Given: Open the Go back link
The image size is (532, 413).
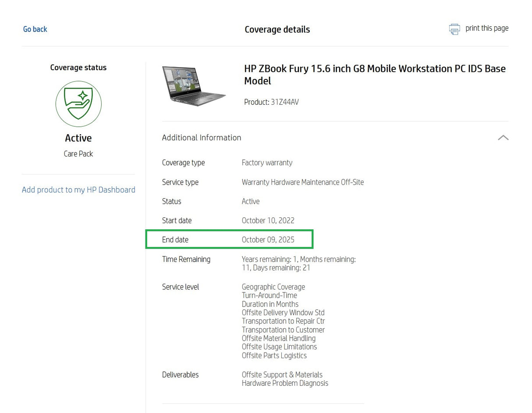Looking at the screenshot, I should 35,29.
